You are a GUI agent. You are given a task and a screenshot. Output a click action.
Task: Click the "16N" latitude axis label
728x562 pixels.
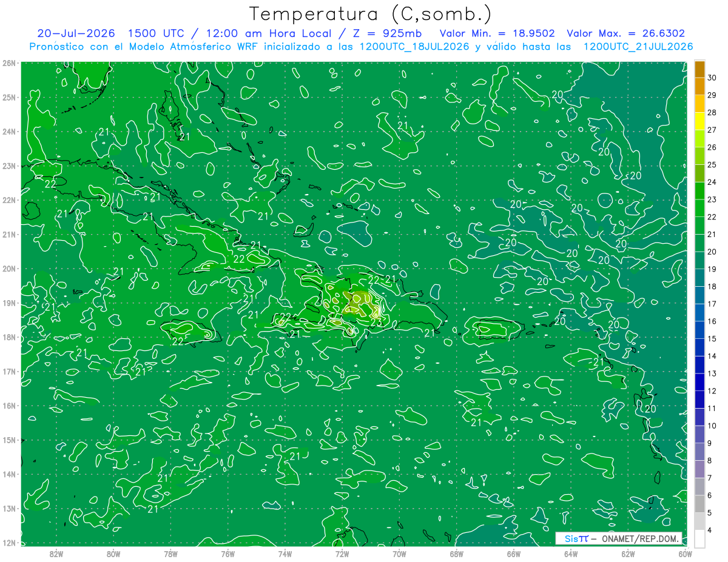[8, 406]
